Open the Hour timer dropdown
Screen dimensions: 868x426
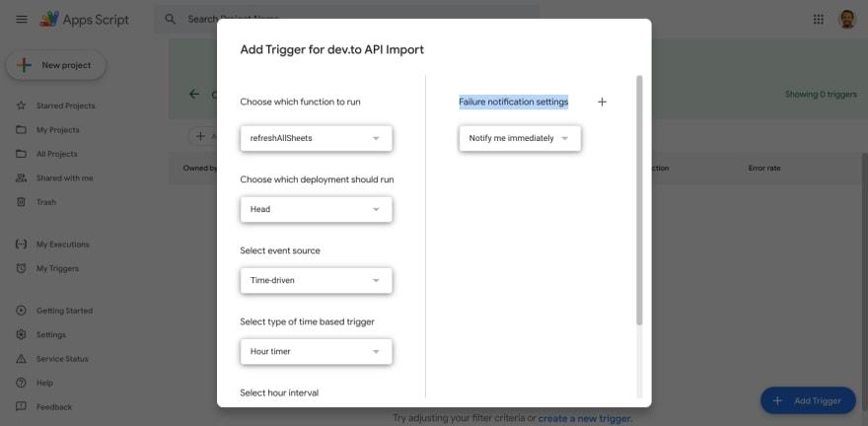pos(316,351)
